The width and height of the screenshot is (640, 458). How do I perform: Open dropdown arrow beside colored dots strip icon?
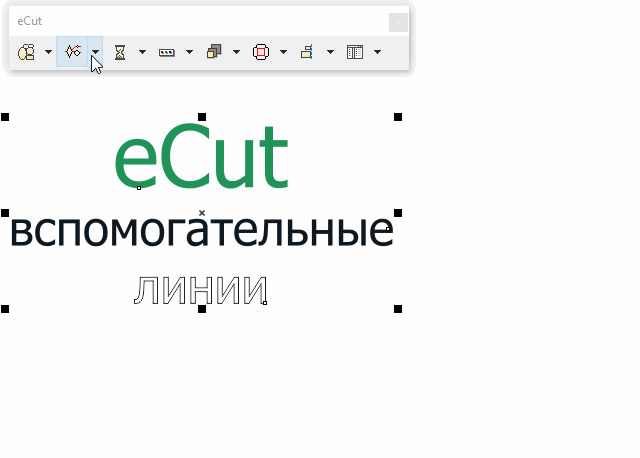[189, 52]
